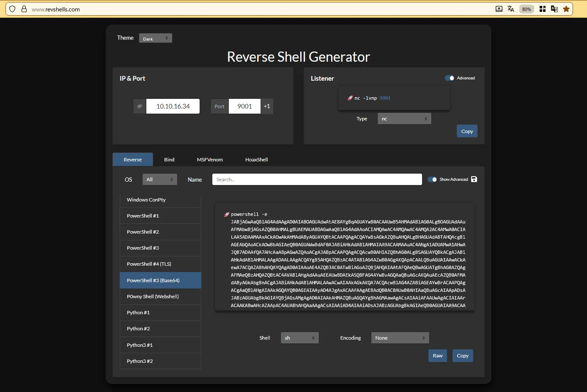Switch to the HoaxShell tab
587x392 pixels.
tap(257, 160)
